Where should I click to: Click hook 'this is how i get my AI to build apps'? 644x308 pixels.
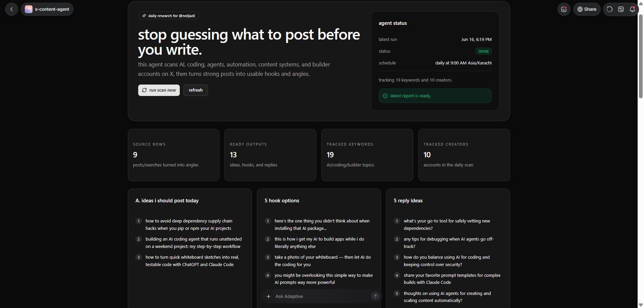[x=319, y=243]
